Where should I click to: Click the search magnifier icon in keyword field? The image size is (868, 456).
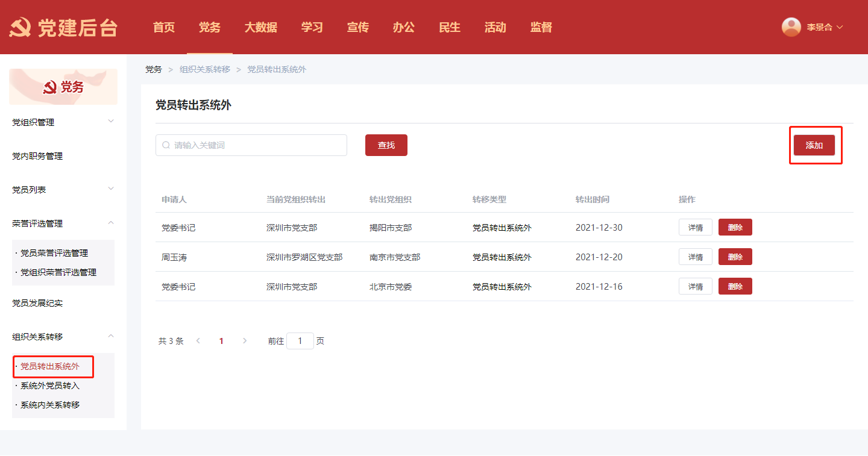[x=166, y=145]
